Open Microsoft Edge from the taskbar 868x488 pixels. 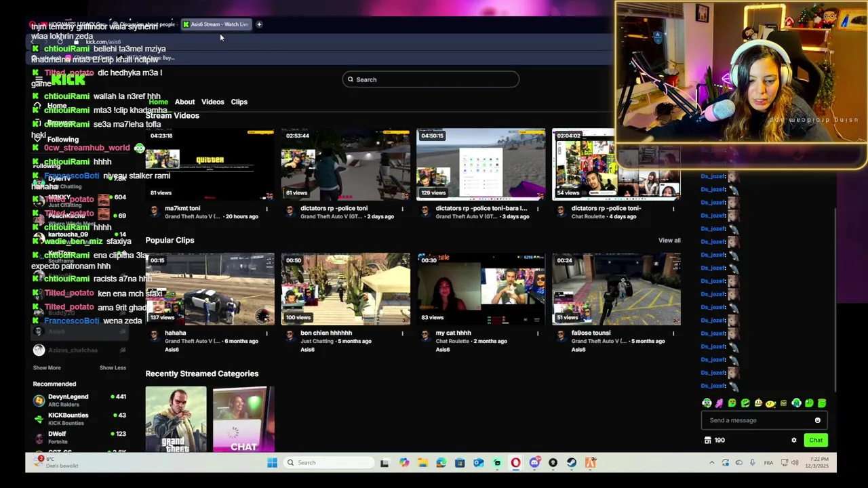[x=441, y=463]
